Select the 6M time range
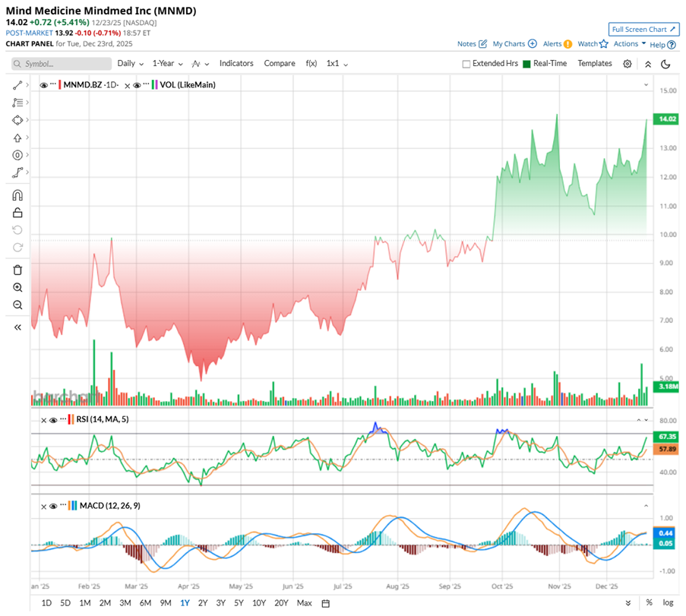The image size is (686, 616). 145,603
